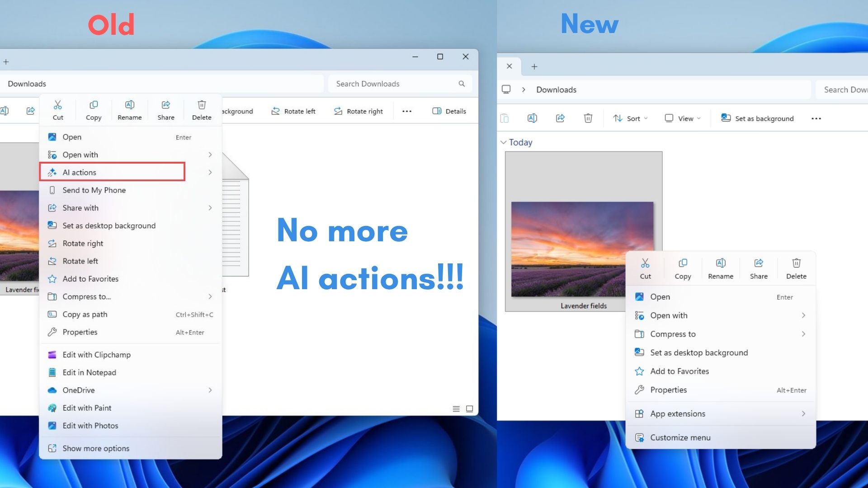This screenshot has width=868, height=488.
Task: Open Sort dropdown in new window
Action: point(631,118)
